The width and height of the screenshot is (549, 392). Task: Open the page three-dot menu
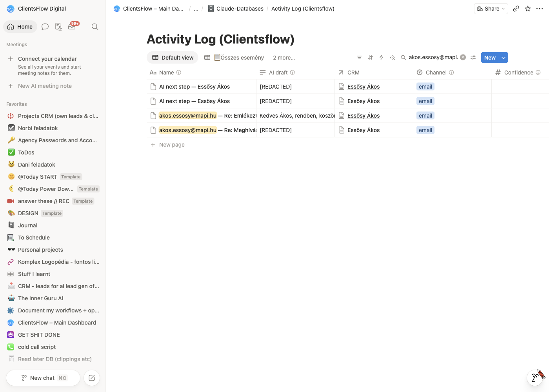(x=540, y=9)
